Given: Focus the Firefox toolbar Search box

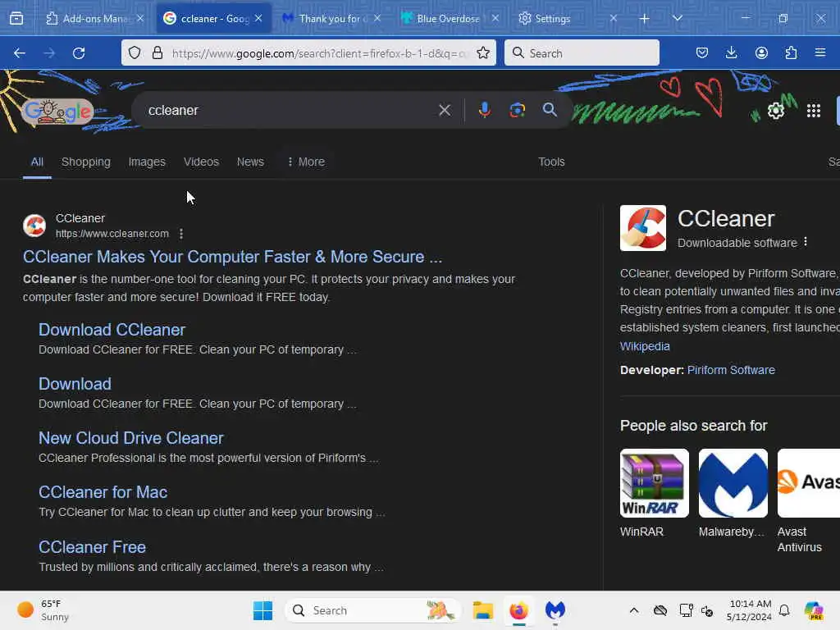Looking at the screenshot, I should [582, 53].
